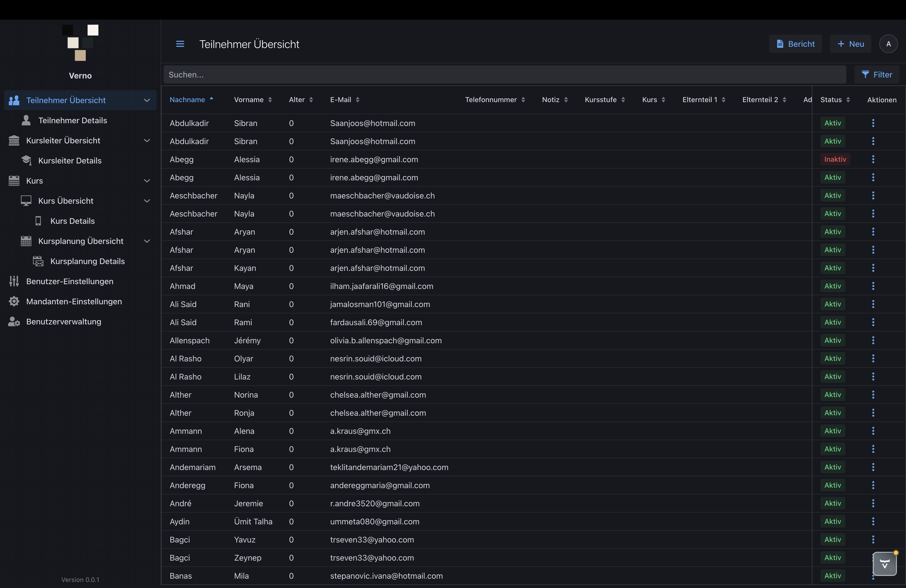Viewport: 906px width, 588px height.
Task: Open Kurs Details page
Action: click(73, 221)
